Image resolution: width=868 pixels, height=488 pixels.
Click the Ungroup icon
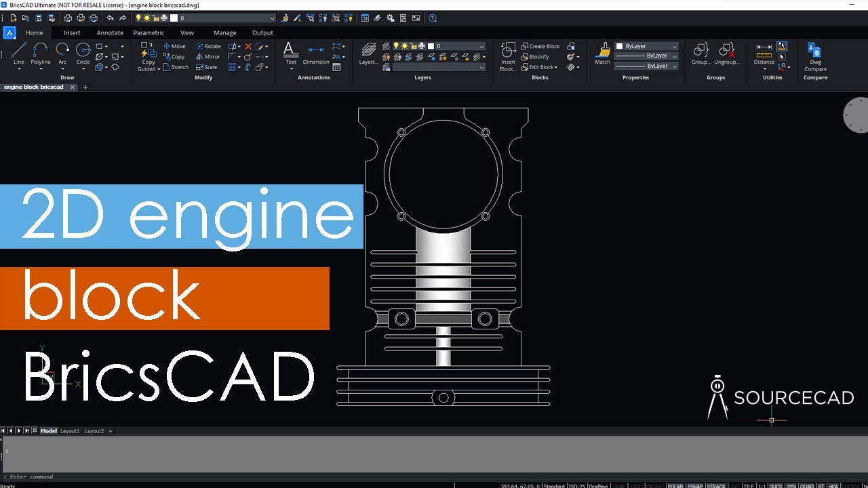[x=727, y=50]
